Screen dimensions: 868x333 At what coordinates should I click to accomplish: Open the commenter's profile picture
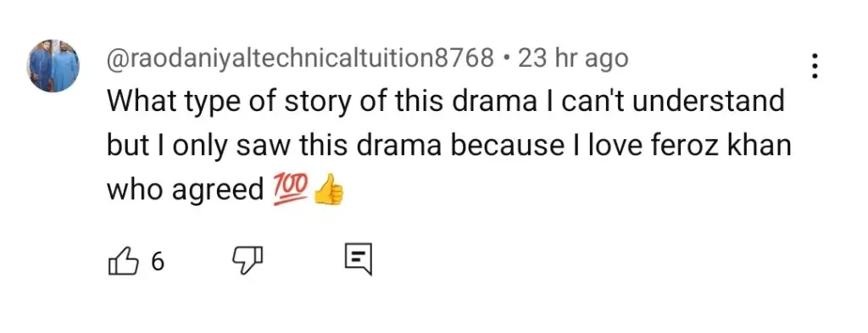(53, 66)
